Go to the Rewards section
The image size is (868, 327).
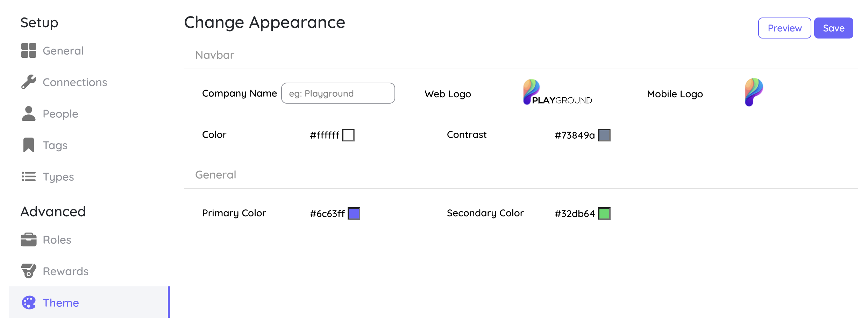pyautogui.click(x=65, y=271)
